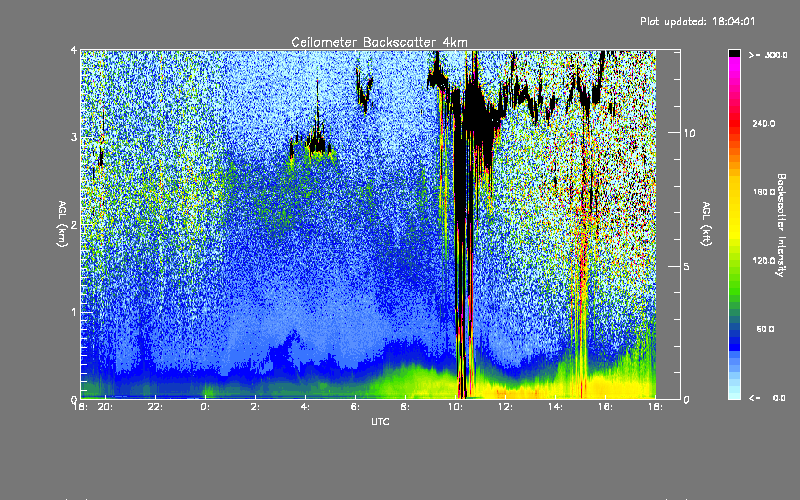This screenshot has width=800, height=500.
Task: Click the '2' km tick label
Action: 74,225
